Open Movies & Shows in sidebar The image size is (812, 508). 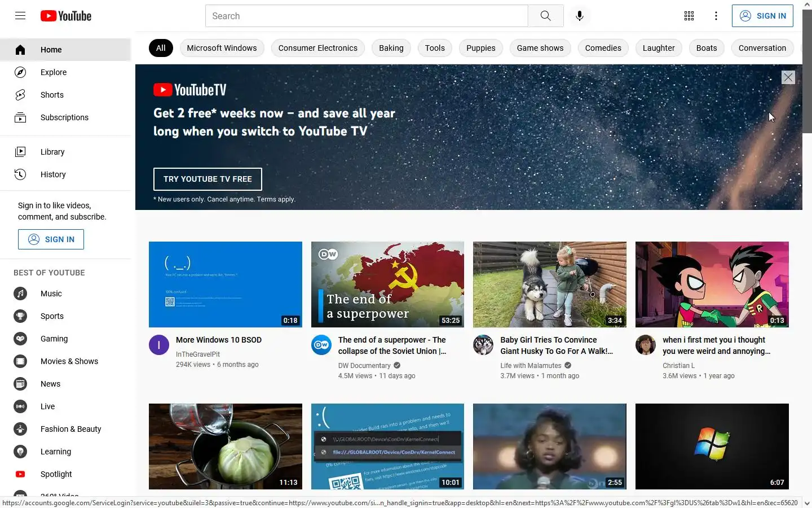click(x=65, y=361)
